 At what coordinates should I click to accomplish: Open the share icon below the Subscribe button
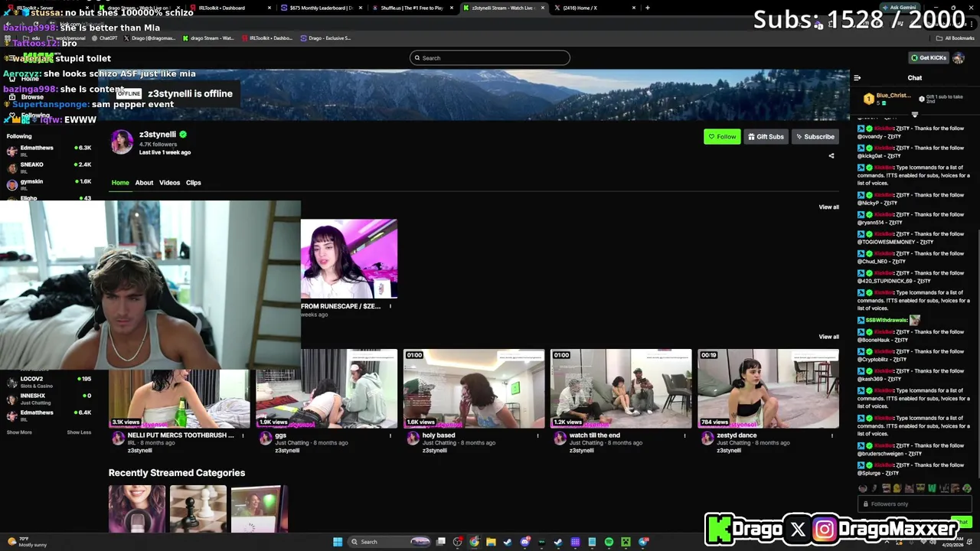click(831, 156)
